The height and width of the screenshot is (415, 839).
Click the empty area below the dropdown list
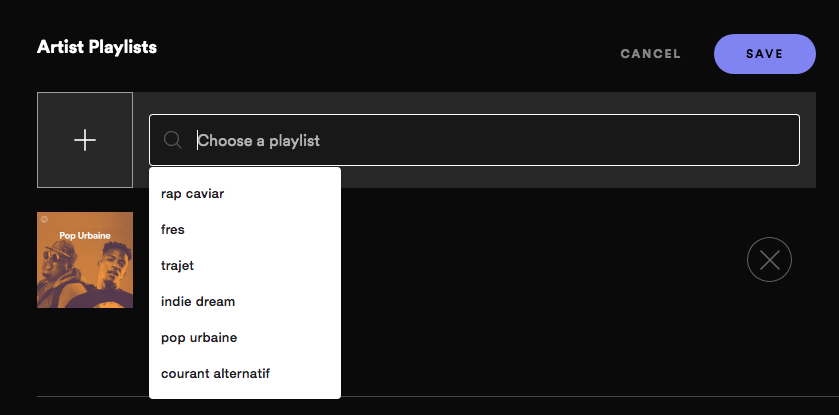pos(245,406)
